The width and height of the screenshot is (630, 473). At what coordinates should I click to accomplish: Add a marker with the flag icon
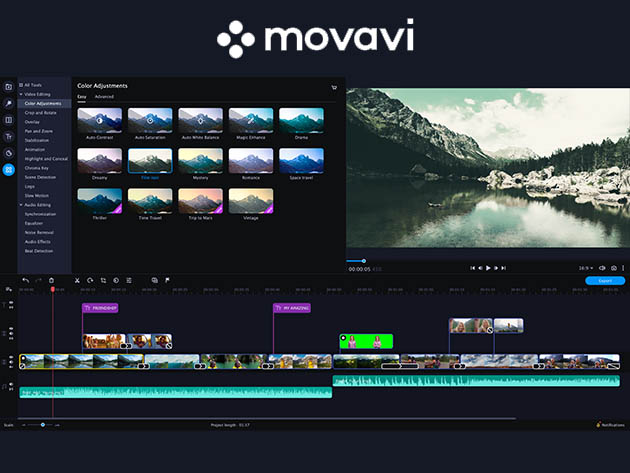click(168, 280)
